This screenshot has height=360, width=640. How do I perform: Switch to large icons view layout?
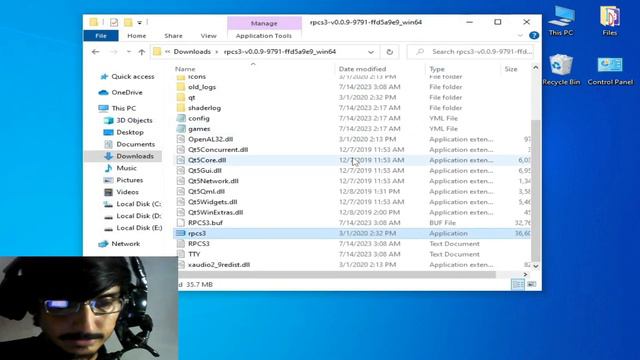tap(531, 284)
